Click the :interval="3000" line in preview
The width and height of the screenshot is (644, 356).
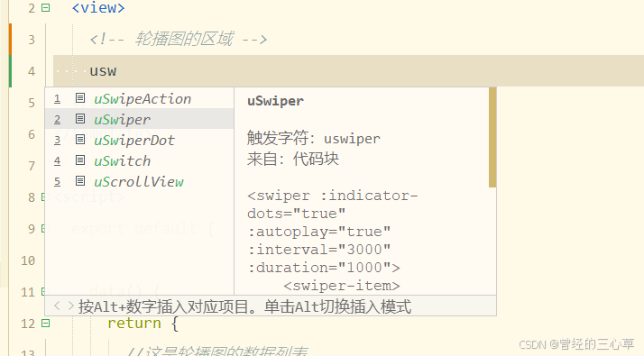point(319,250)
